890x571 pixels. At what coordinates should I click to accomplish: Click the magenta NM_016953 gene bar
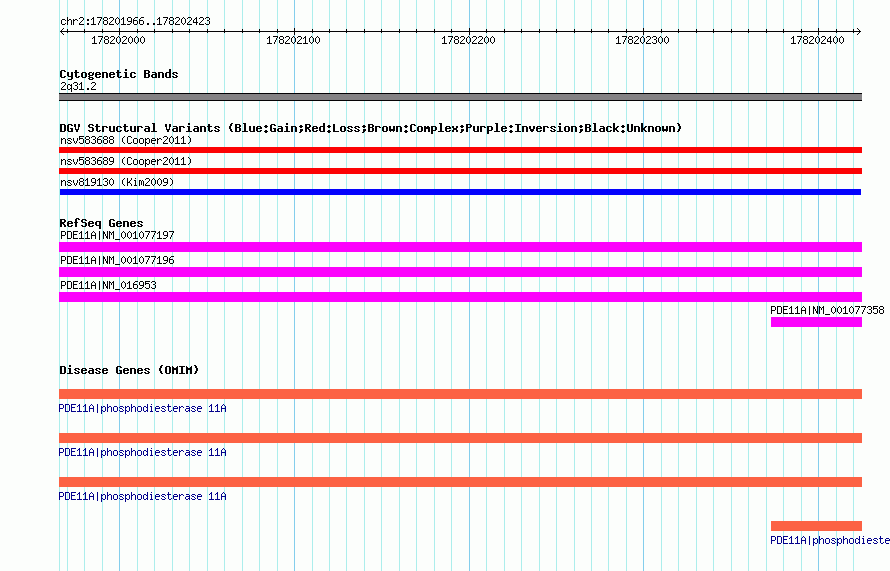click(x=460, y=297)
